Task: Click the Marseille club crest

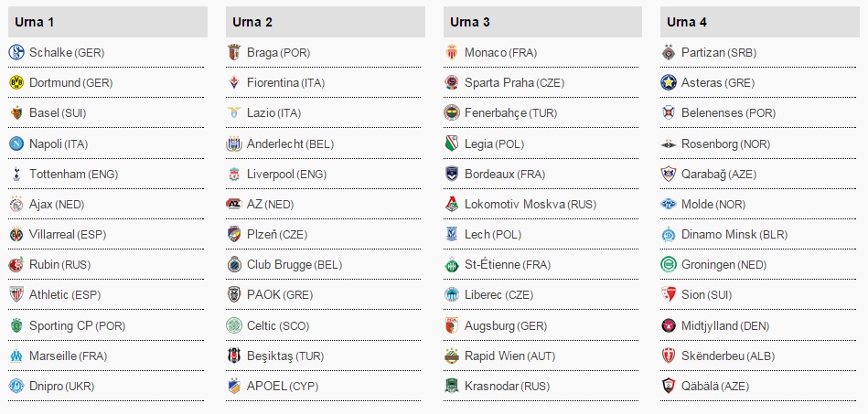Action: 16,356
